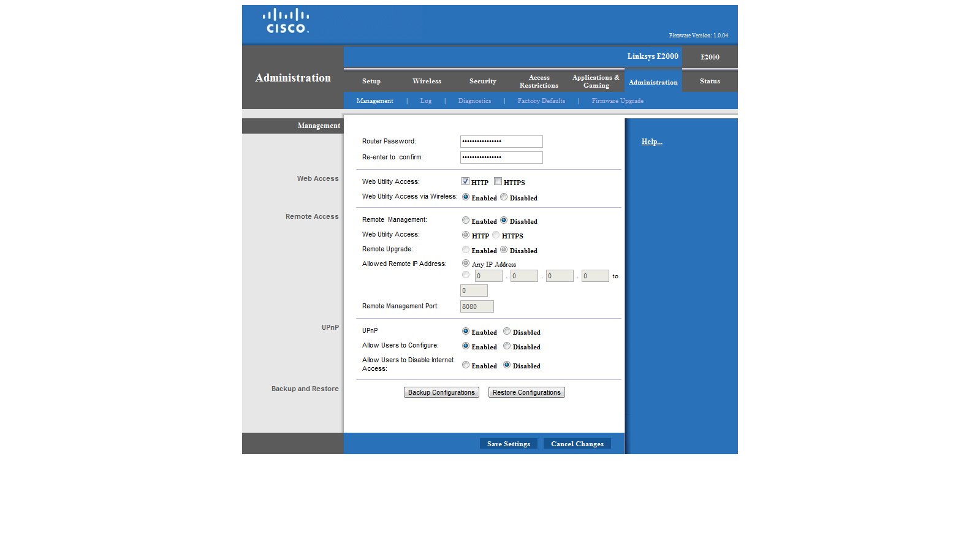
Task: Click the third IP address octet field
Action: coord(560,276)
